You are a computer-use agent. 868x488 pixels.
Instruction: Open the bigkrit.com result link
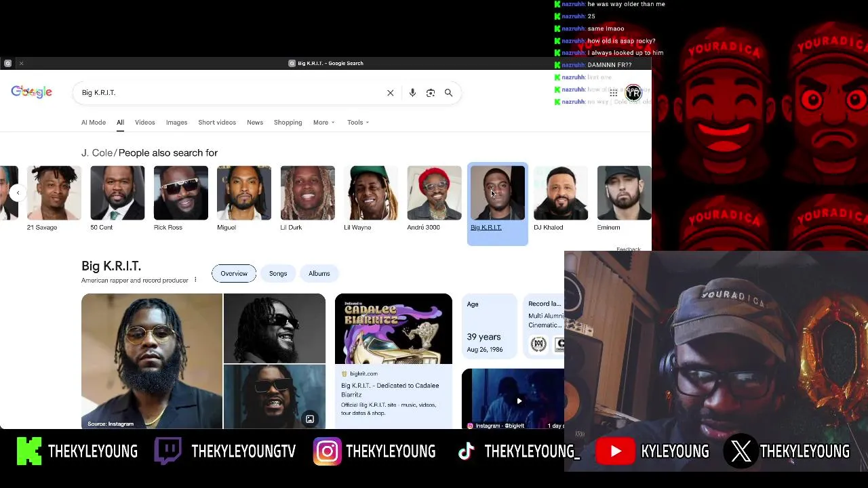tap(364, 373)
